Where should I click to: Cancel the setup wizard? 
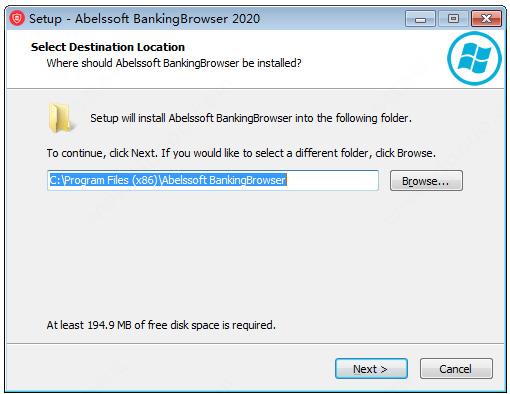pos(456,369)
